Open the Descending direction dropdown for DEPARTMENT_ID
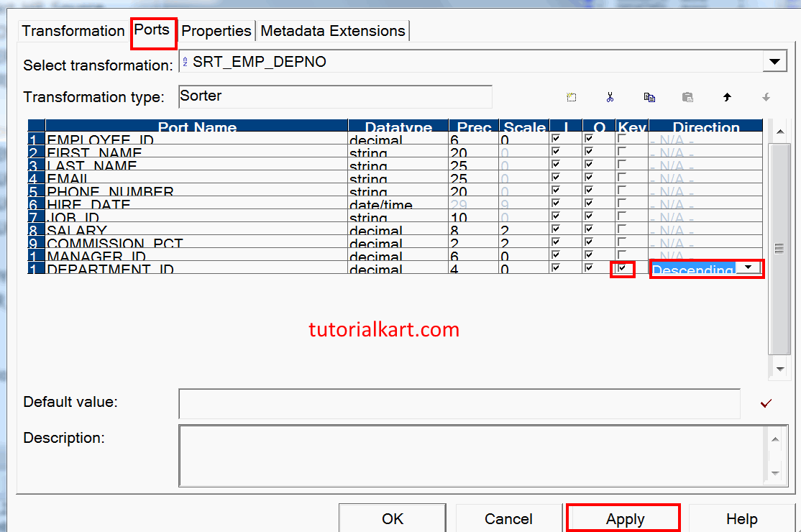 749,267
